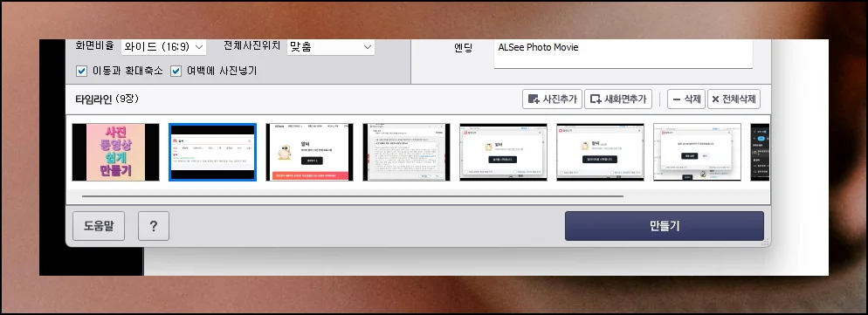The height and width of the screenshot is (315, 868).
Task: Select the seventh thumbnail with dialog popup
Action: click(697, 152)
